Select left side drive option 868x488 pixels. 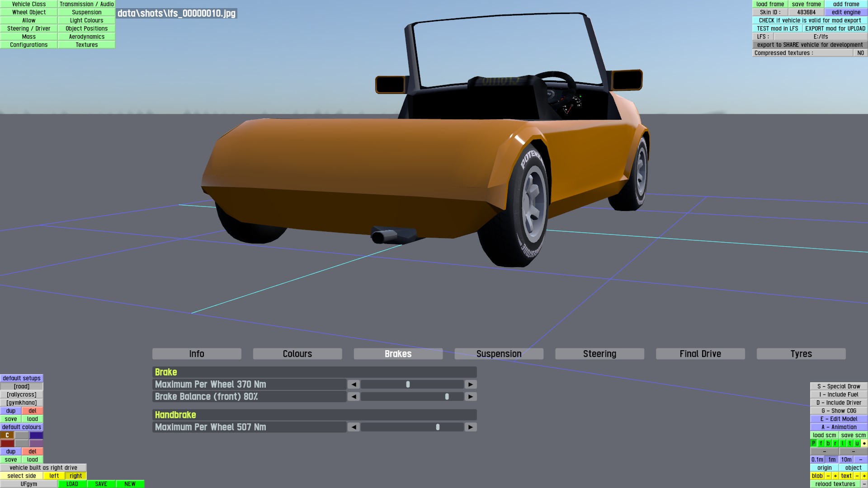coord(54,476)
